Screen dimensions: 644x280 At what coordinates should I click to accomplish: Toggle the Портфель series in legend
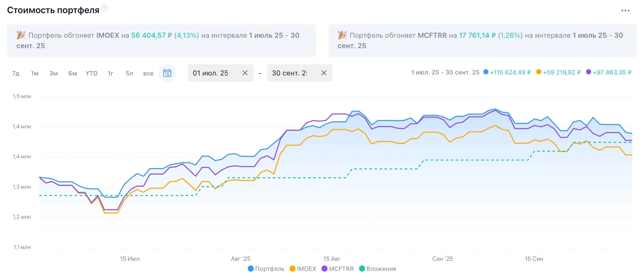pos(266,269)
